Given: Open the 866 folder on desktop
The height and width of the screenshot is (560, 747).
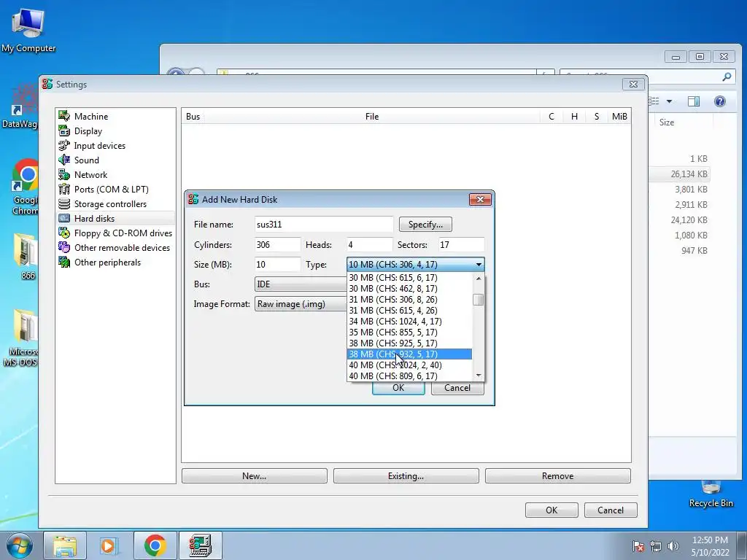Looking at the screenshot, I should pos(26,256).
